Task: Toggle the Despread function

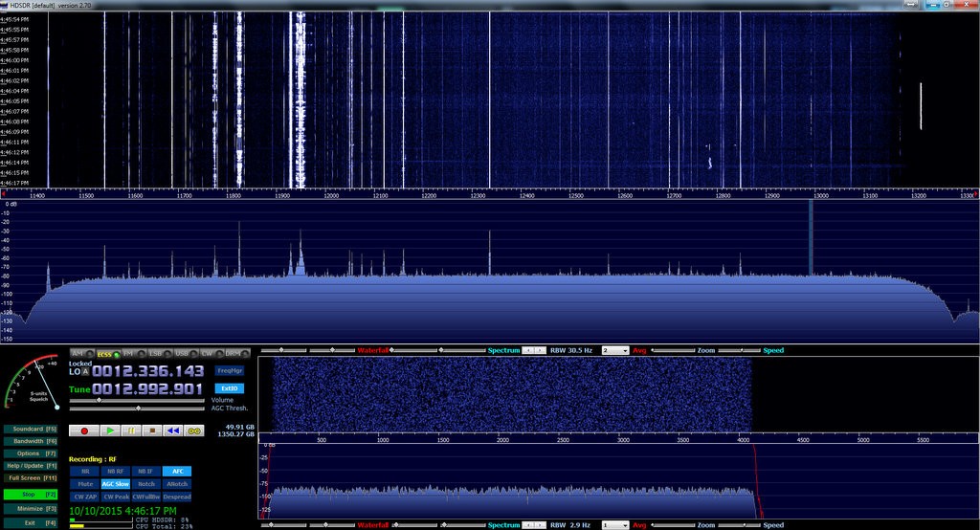Action: click(177, 497)
